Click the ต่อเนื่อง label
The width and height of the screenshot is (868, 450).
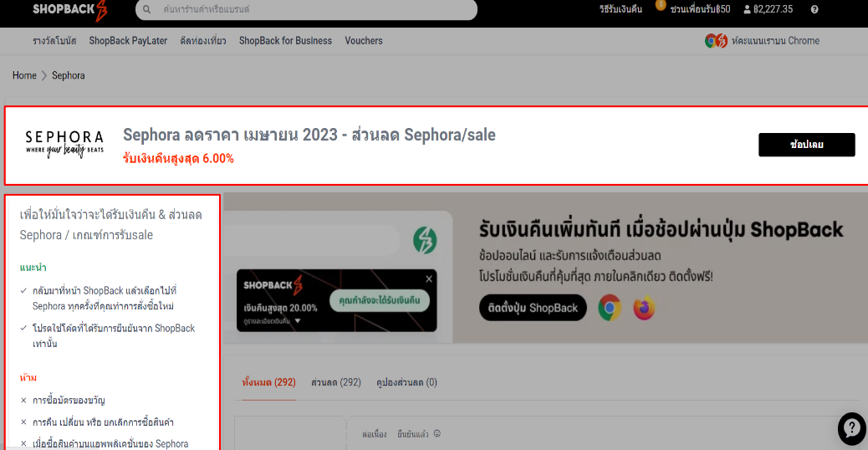[375, 434]
